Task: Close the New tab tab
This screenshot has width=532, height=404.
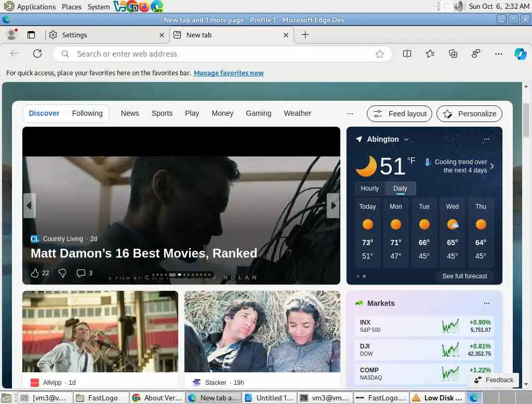Action: pyautogui.click(x=286, y=35)
